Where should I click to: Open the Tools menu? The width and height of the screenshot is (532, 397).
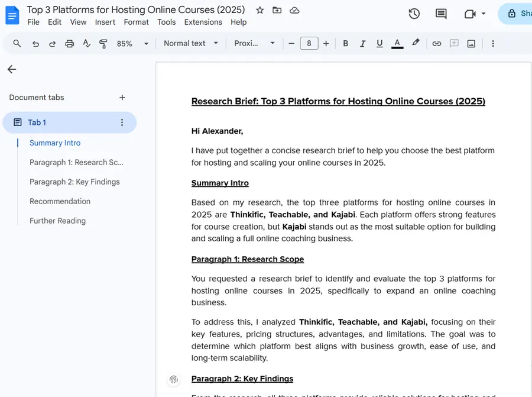(x=166, y=22)
